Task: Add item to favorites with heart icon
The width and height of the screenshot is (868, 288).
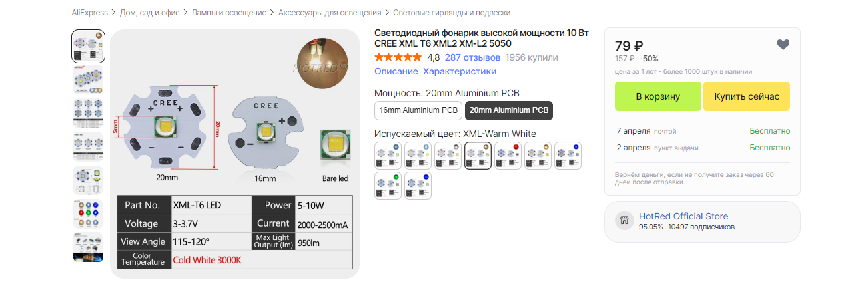Action: pos(783,45)
